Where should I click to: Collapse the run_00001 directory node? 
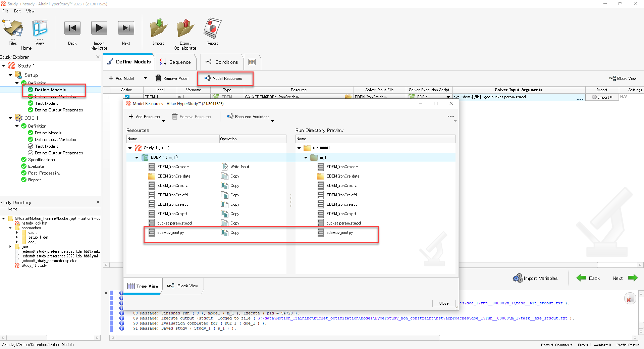pos(299,148)
